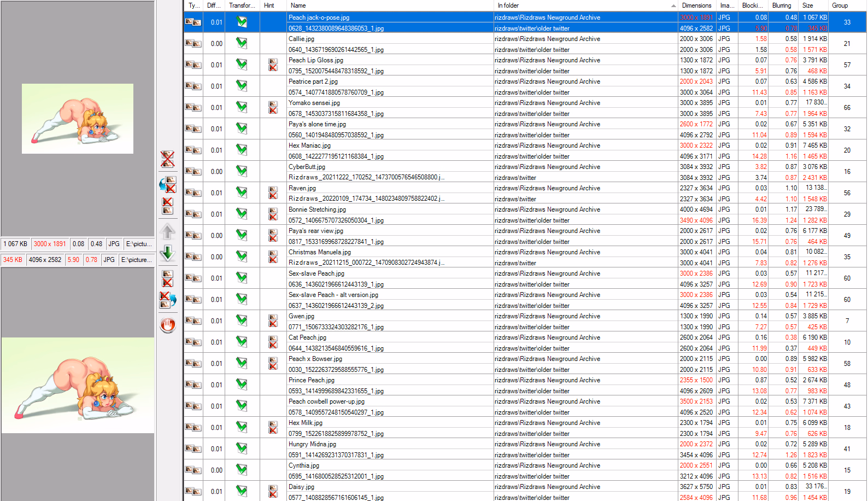868x501 pixels.
Task: Click the grey up arrow for previous result
Action: (x=167, y=231)
